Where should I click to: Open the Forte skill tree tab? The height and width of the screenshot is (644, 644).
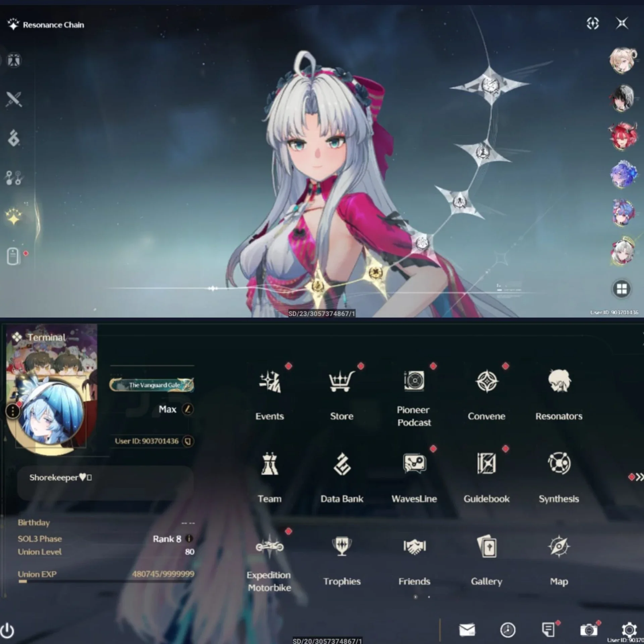point(14,177)
